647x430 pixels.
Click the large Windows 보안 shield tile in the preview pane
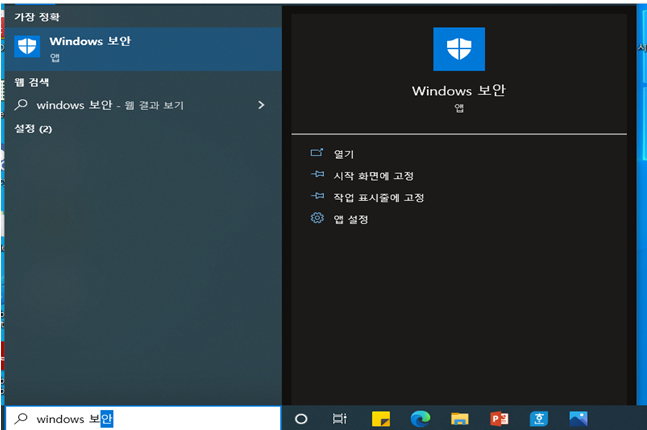click(x=459, y=49)
